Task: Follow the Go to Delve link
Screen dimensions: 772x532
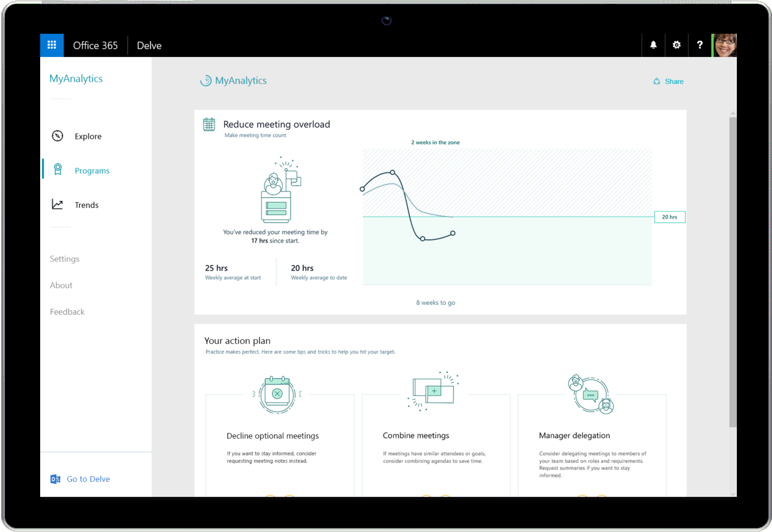Action: [88, 479]
